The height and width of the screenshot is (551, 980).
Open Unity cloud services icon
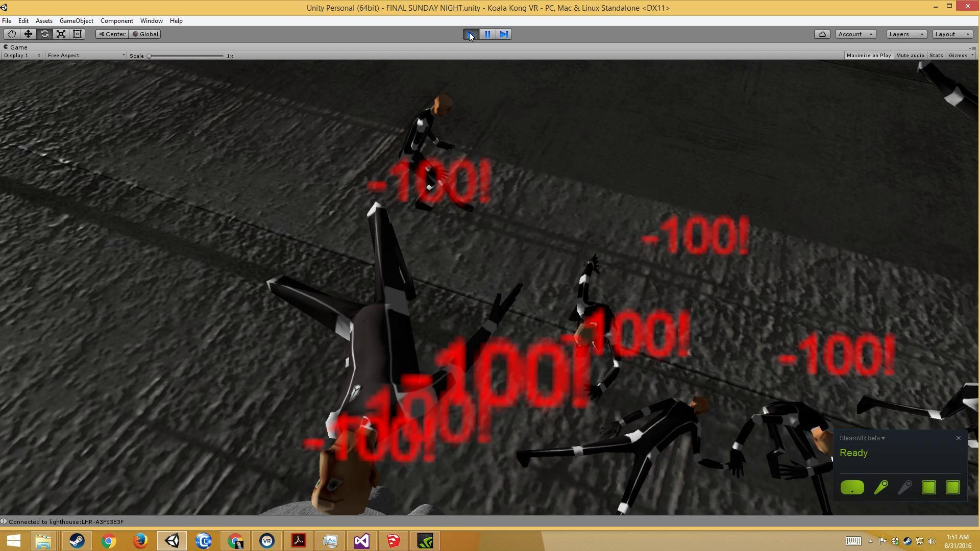[822, 34]
